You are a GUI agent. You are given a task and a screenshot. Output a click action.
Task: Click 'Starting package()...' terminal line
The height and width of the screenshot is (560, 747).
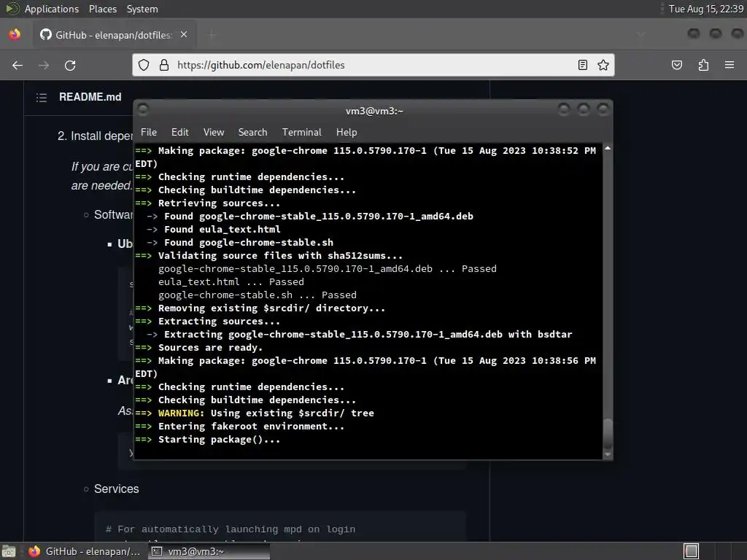219,440
